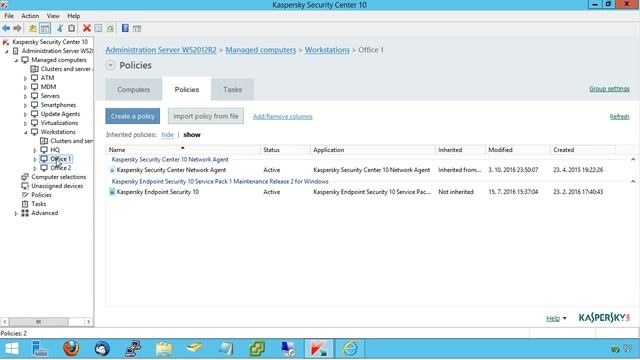
Task: Open the Help menu in menu bar
Action: click(x=73, y=16)
